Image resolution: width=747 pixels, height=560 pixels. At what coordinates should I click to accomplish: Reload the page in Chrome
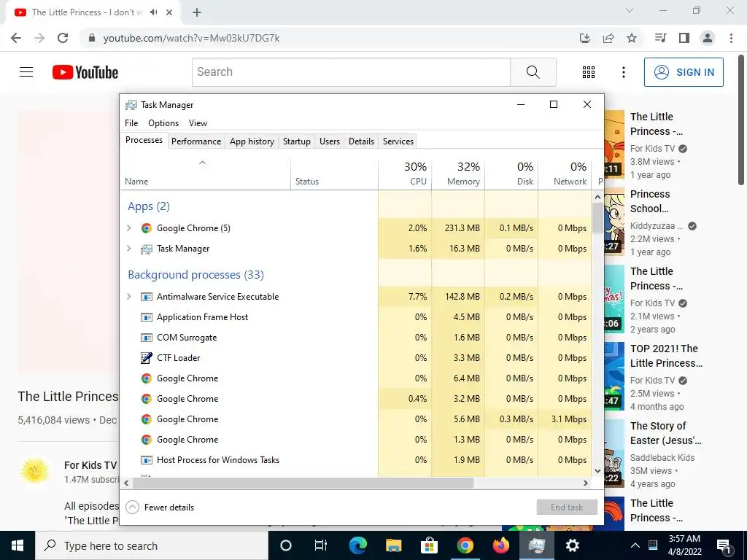[x=63, y=38]
